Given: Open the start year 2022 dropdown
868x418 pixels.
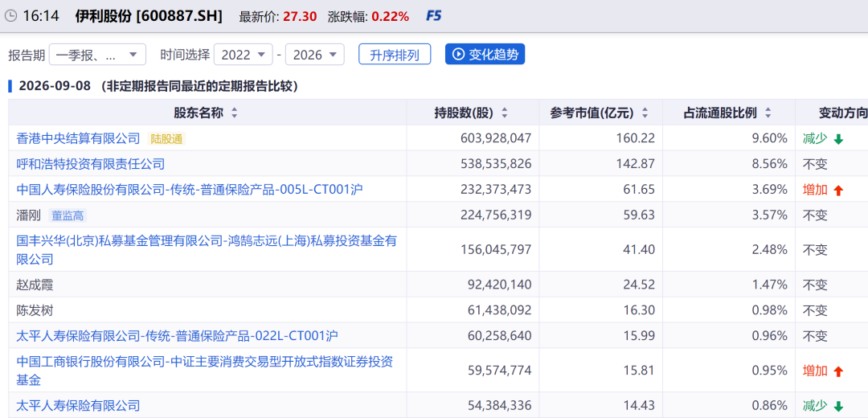Looking at the screenshot, I should click(243, 55).
